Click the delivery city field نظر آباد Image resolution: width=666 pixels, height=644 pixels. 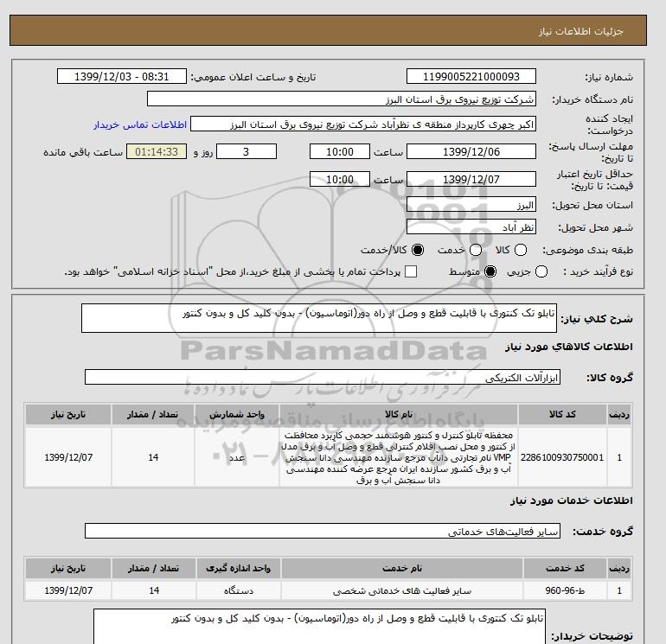471,227
